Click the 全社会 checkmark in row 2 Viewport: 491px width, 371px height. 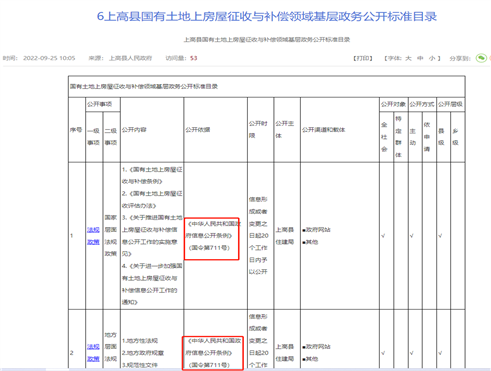click(383, 353)
